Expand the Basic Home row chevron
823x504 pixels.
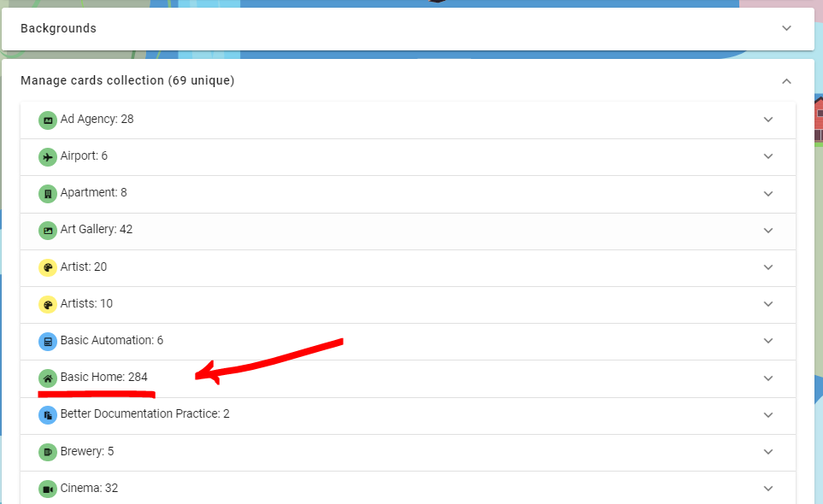[768, 378]
